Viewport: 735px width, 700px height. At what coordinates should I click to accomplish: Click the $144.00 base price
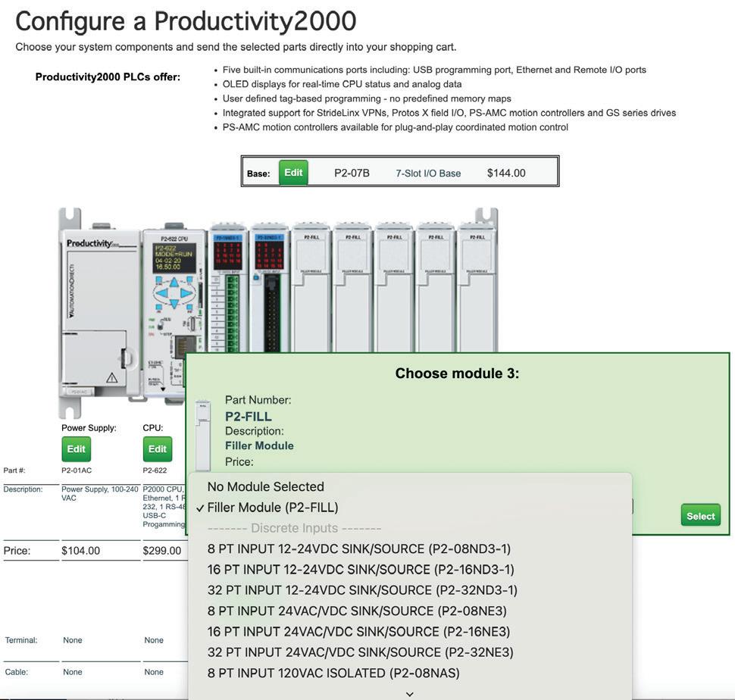[506, 173]
